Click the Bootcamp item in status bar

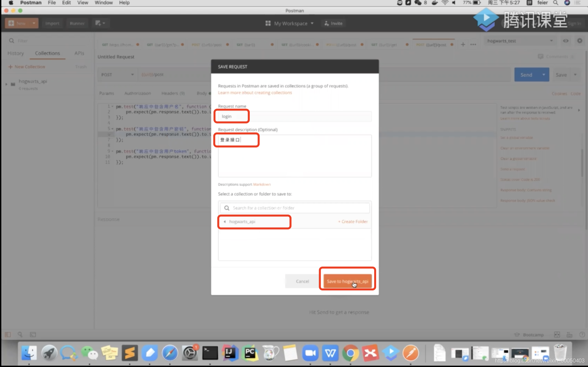529,335
